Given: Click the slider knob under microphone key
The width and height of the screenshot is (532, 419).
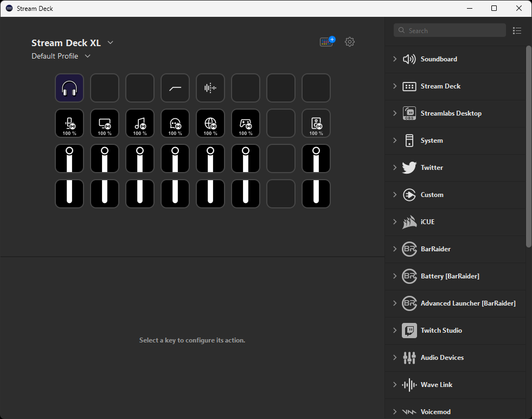Looking at the screenshot, I should click(x=69, y=151).
